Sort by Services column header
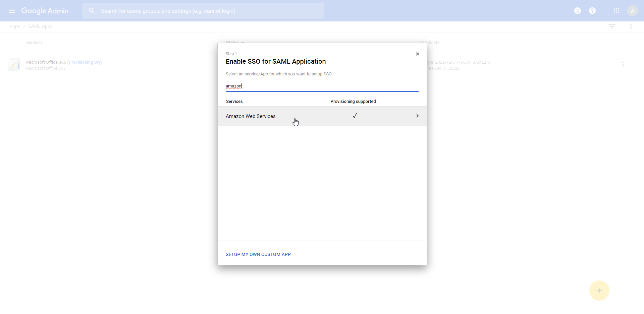644x314 pixels. click(x=35, y=43)
